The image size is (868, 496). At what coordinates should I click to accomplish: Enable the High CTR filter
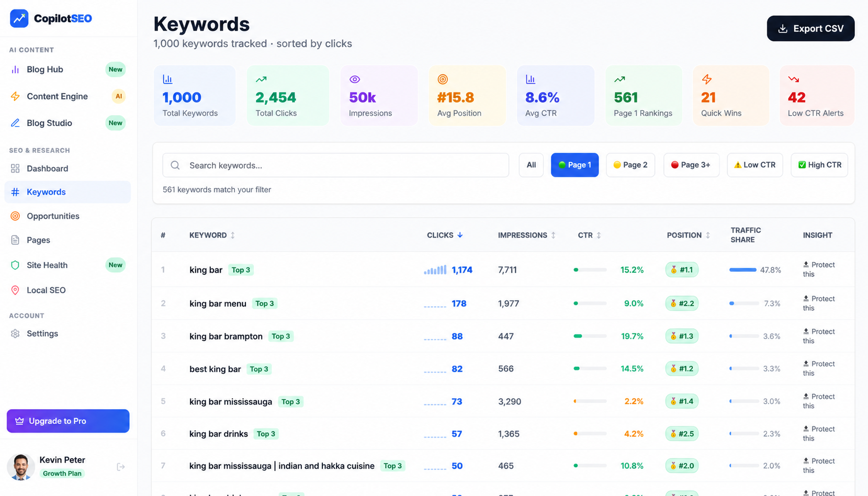[x=819, y=165]
